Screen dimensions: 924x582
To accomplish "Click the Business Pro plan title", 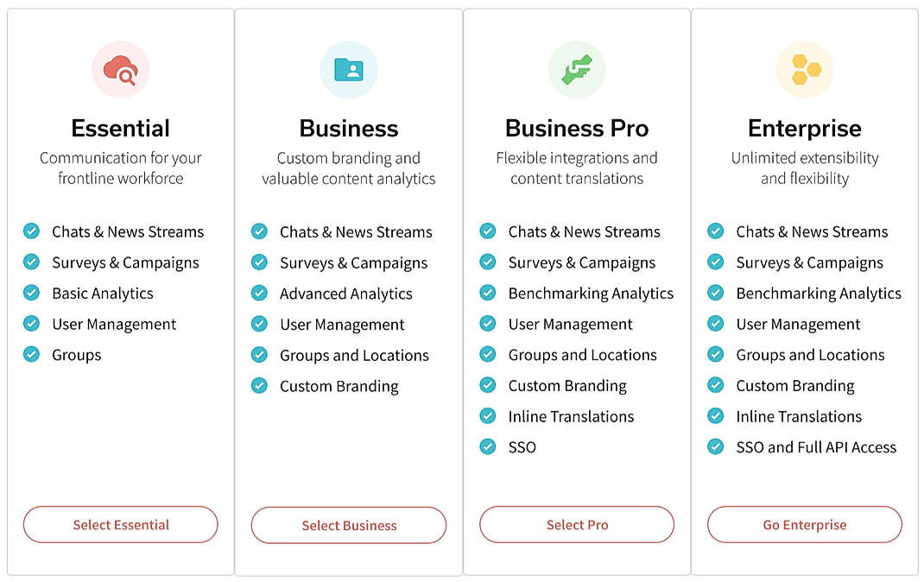I will click(x=577, y=128).
